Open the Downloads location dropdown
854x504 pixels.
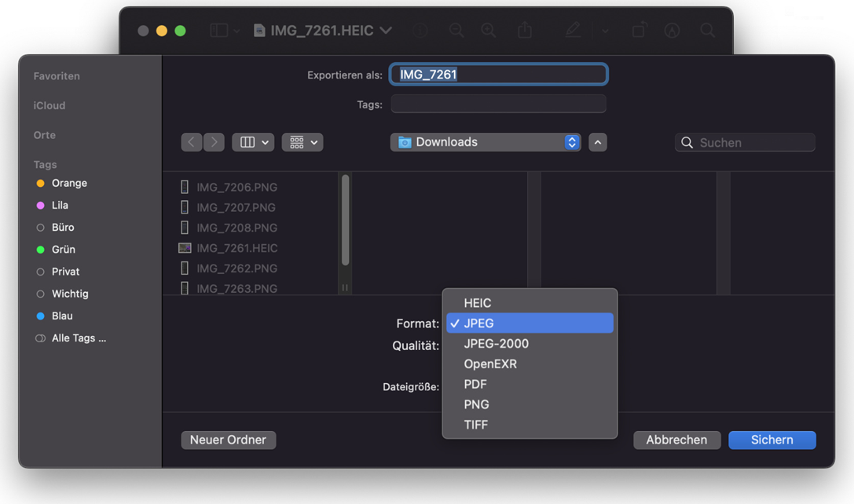(x=486, y=142)
